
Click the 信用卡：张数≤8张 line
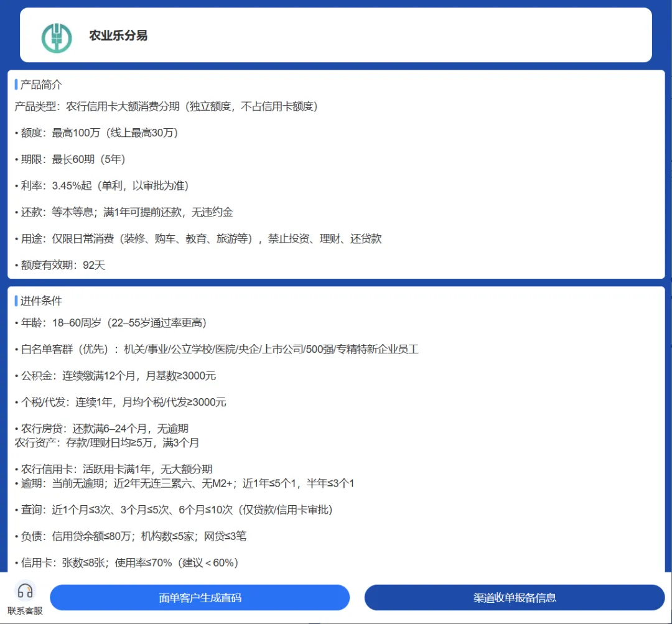[127, 562]
